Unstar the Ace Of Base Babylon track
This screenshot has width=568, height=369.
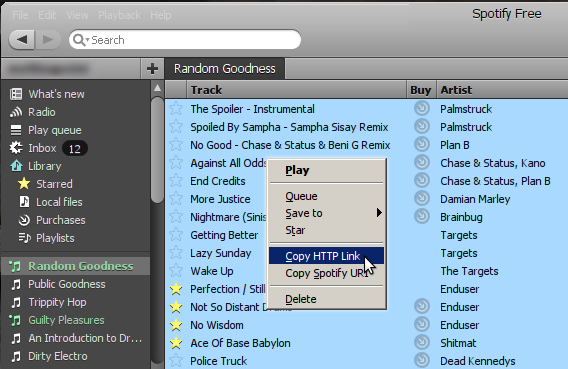tap(176, 343)
